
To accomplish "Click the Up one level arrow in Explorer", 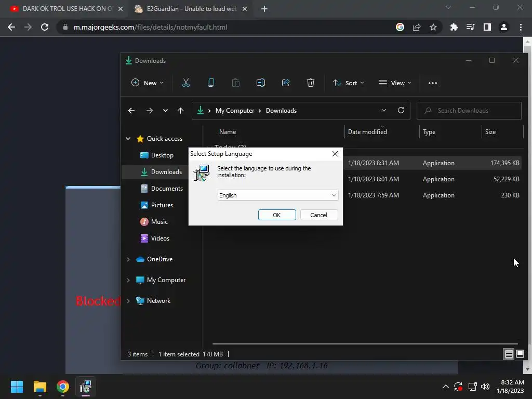I will click(x=180, y=111).
